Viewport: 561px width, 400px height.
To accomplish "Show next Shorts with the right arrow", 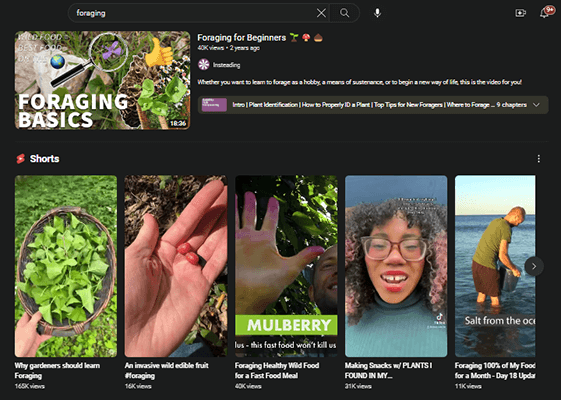I will 534,266.
